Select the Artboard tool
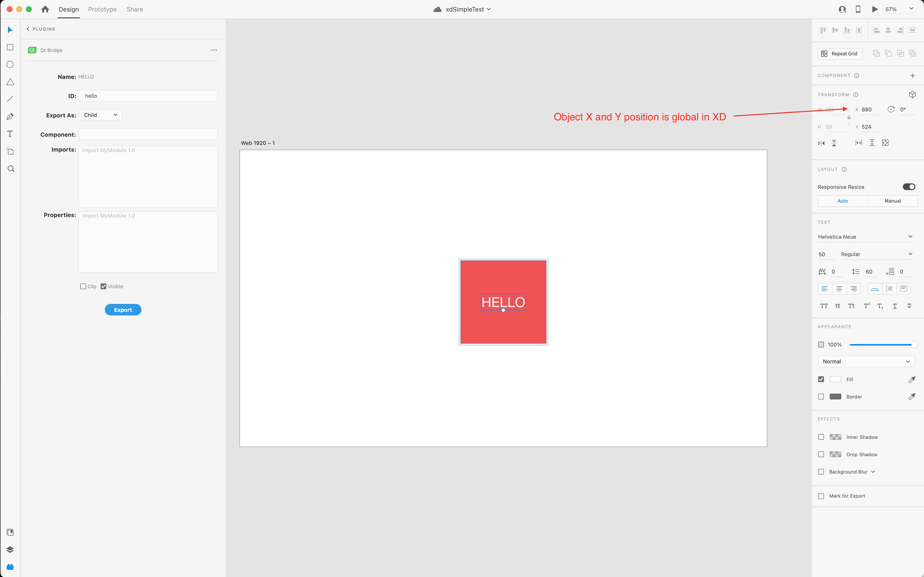Screen dimensions: 924x577 tap(10, 151)
